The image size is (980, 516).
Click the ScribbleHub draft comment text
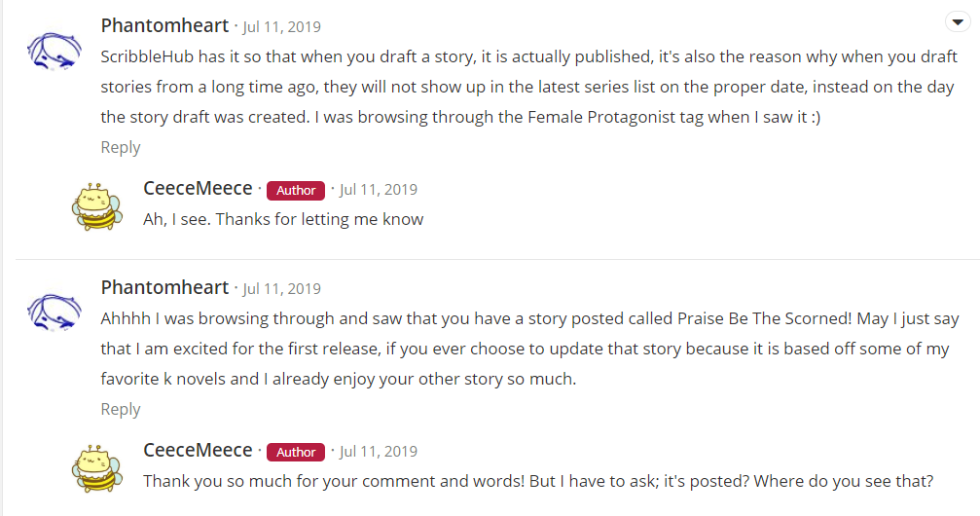pos(526,87)
